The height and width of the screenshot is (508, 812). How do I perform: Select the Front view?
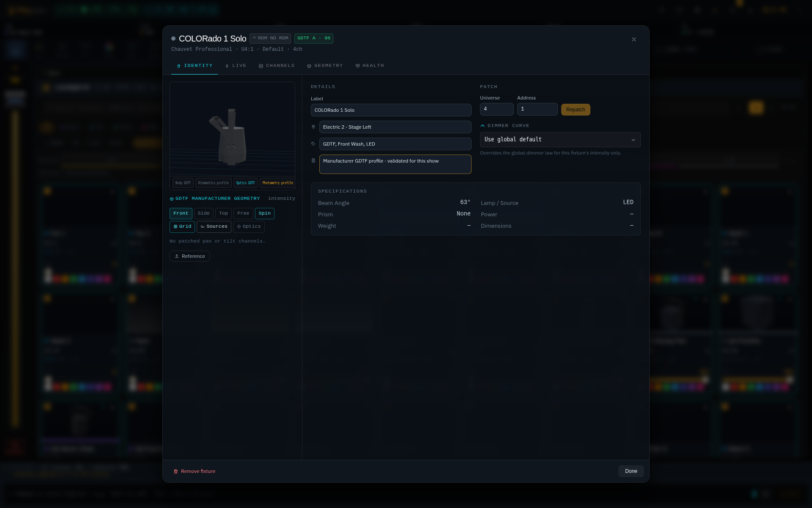coord(181,213)
